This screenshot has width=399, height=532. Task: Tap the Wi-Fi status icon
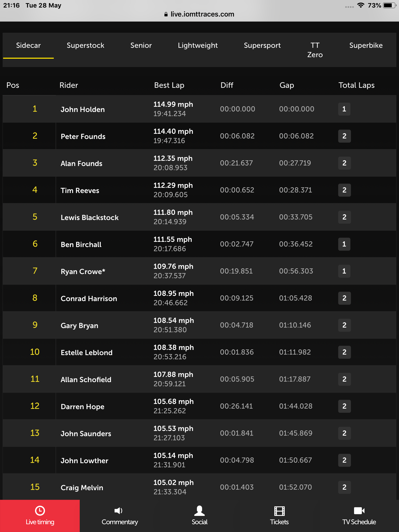[x=361, y=5]
